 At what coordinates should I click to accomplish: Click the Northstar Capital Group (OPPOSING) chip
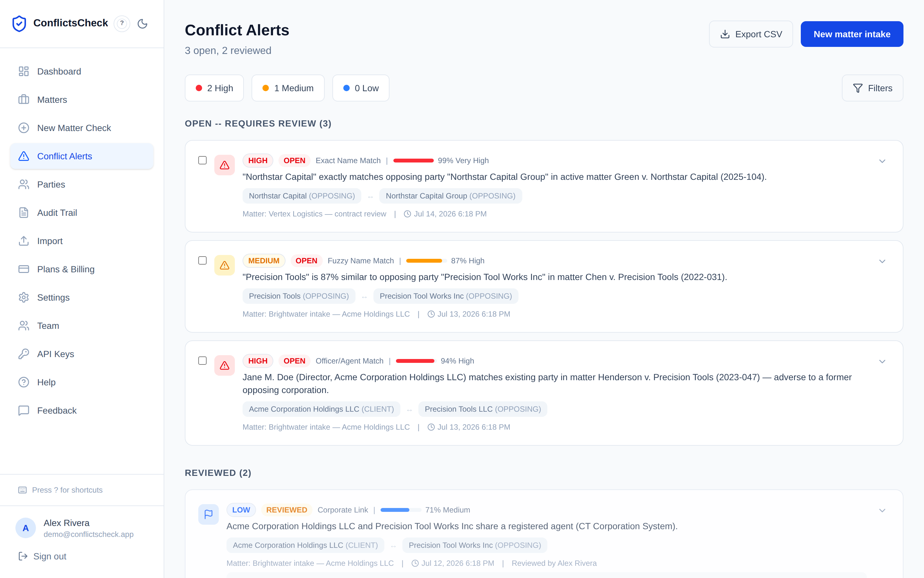point(450,196)
